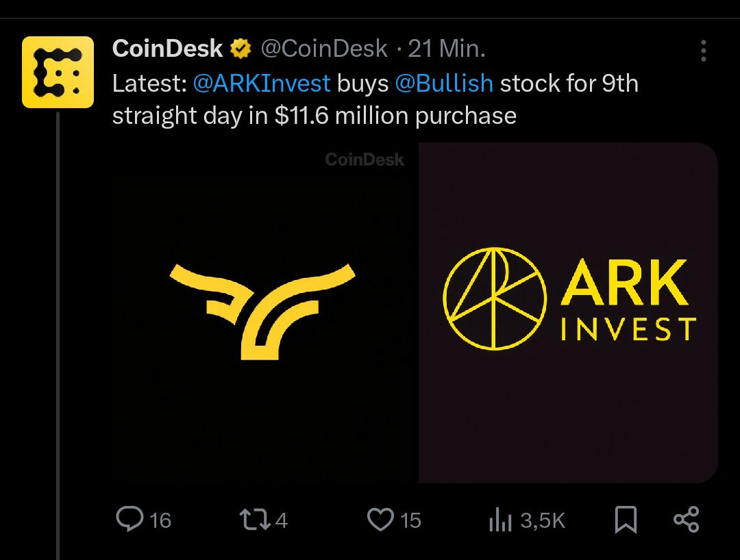Bookmark this CoinDesk post
Screen dimensions: 740x560
pos(626,520)
